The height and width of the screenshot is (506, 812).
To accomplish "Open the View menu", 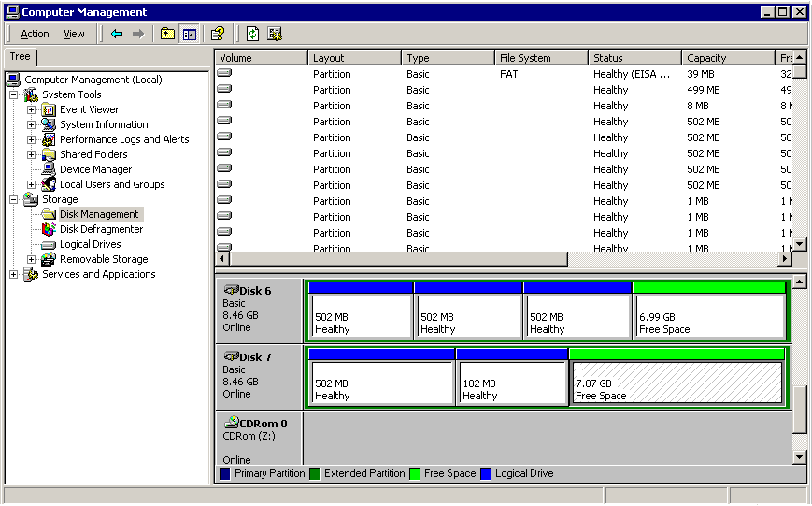I will [x=74, y=34].
